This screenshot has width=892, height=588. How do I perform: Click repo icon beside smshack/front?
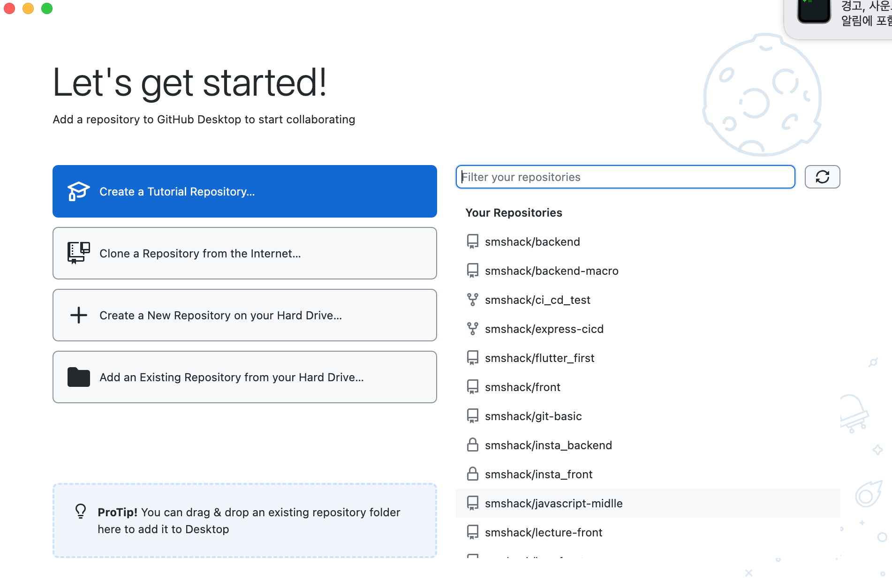coord(473,387)
